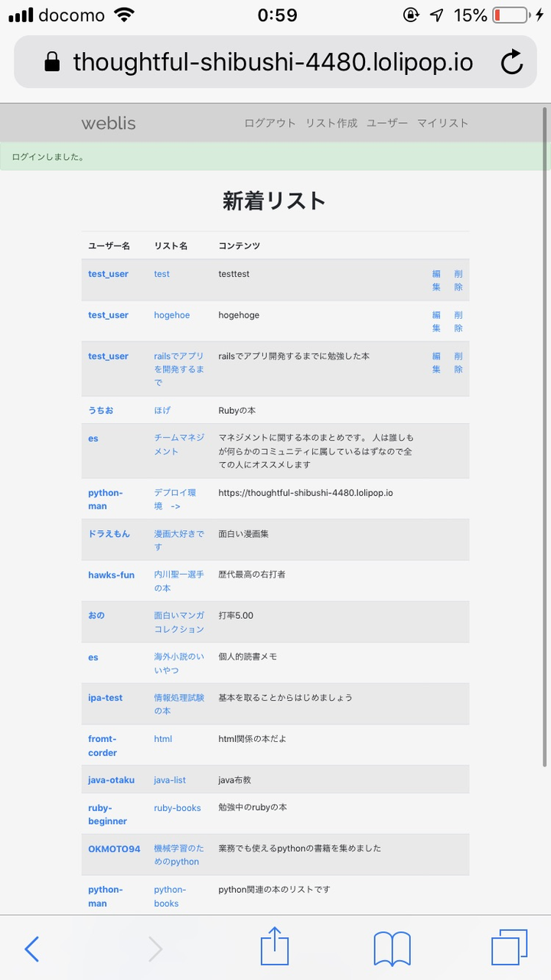This screenshot has width=551, height=980.
Task: Open user ドラえもん profile
Action: (109, 534)
